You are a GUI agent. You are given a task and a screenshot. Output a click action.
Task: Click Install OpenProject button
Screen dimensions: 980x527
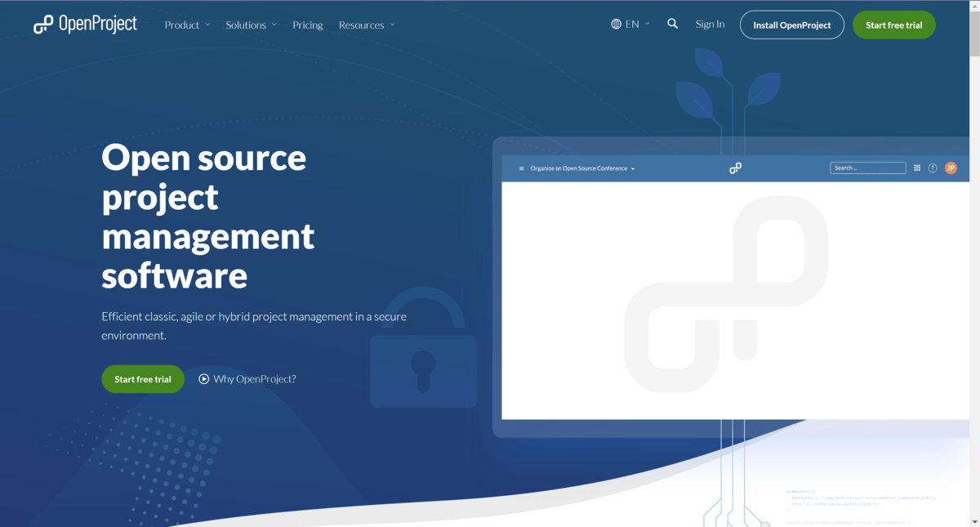(791, 25)
